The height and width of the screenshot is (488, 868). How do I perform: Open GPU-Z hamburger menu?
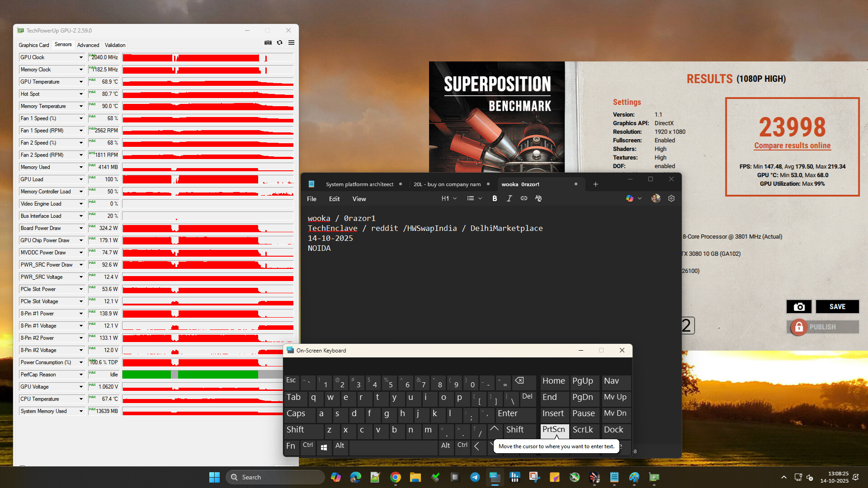292,42
